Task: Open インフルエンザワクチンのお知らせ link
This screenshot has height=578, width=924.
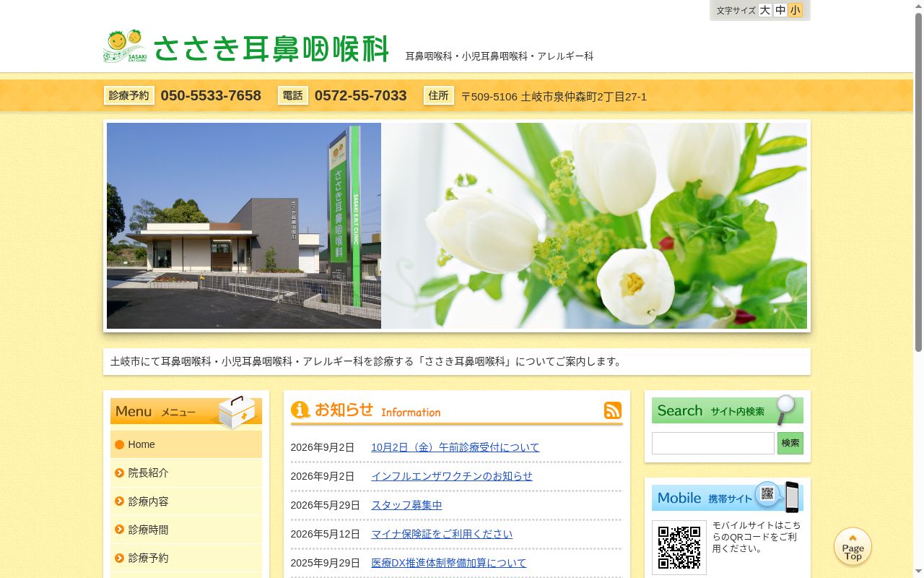Action: [x=452, y=476]
